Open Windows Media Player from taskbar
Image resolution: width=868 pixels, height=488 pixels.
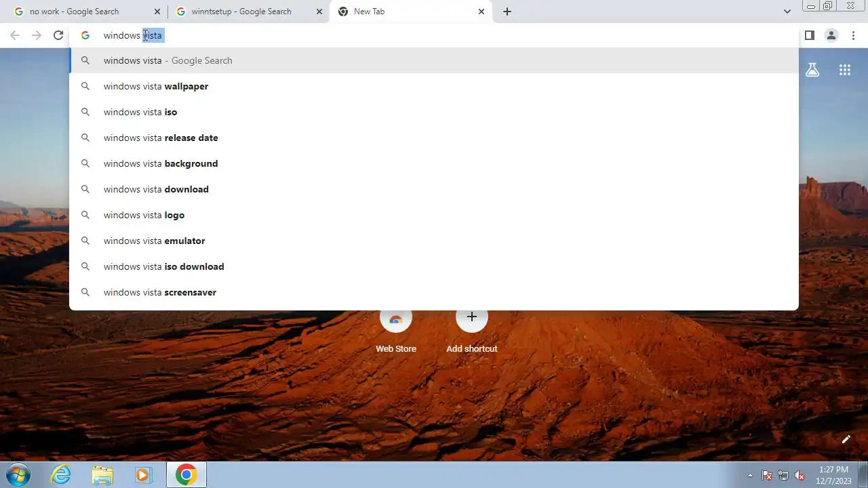[x=143, y=474]
